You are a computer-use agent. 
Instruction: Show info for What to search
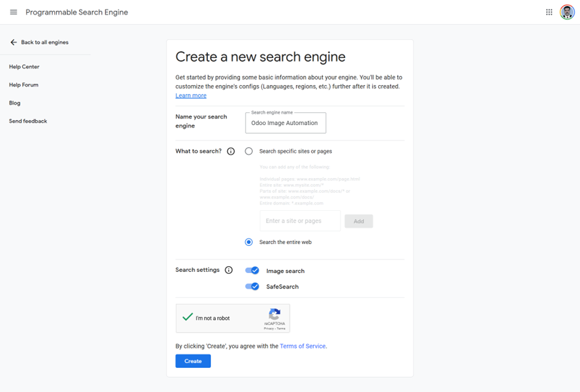[x=231, y=151]
